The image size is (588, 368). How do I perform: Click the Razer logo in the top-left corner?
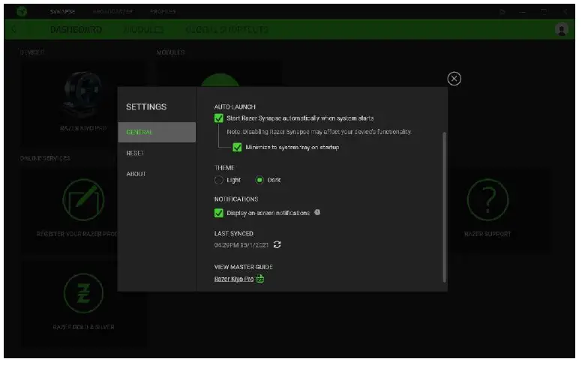[22, 12]
